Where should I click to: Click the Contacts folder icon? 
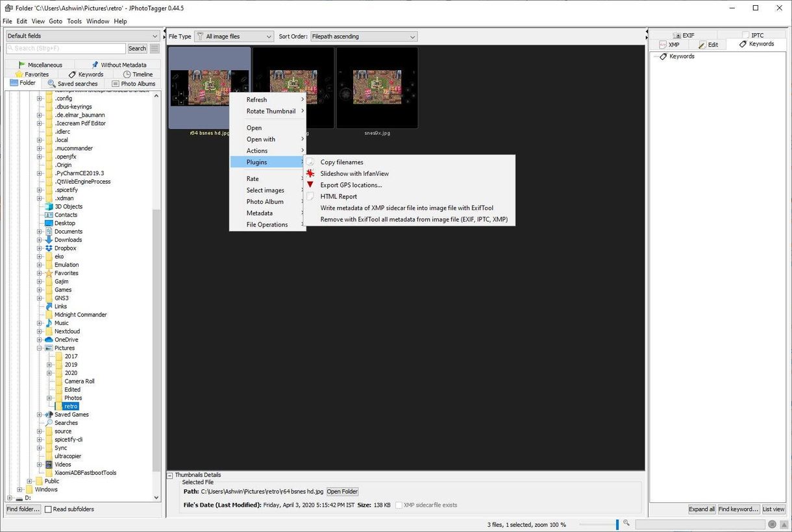click(49, 215)
